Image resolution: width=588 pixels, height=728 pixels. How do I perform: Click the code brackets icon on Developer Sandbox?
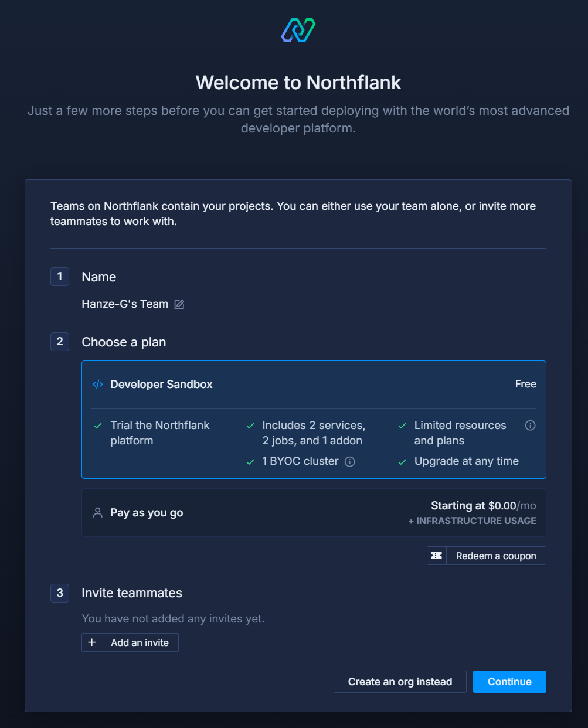[x=98, y=385]
